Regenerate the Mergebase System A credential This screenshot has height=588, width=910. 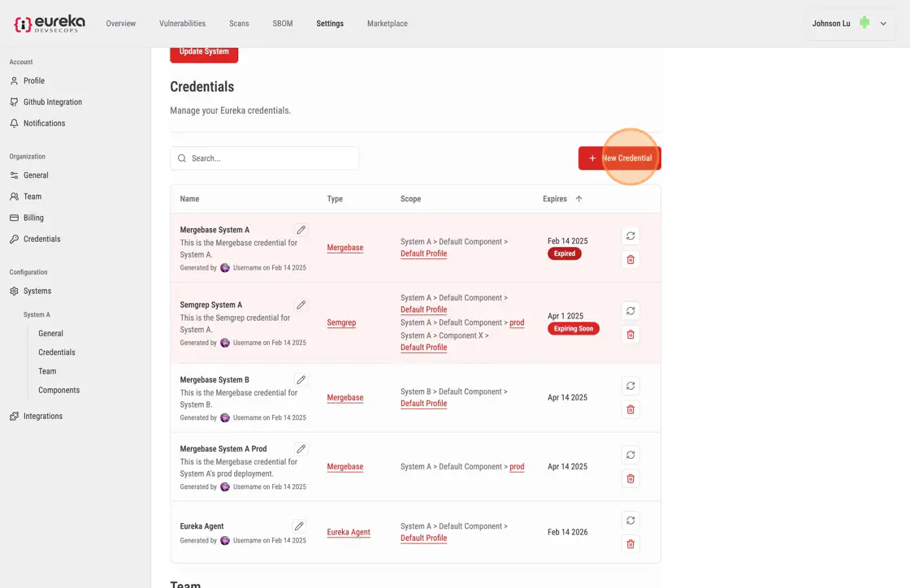(x=630, y=236)
